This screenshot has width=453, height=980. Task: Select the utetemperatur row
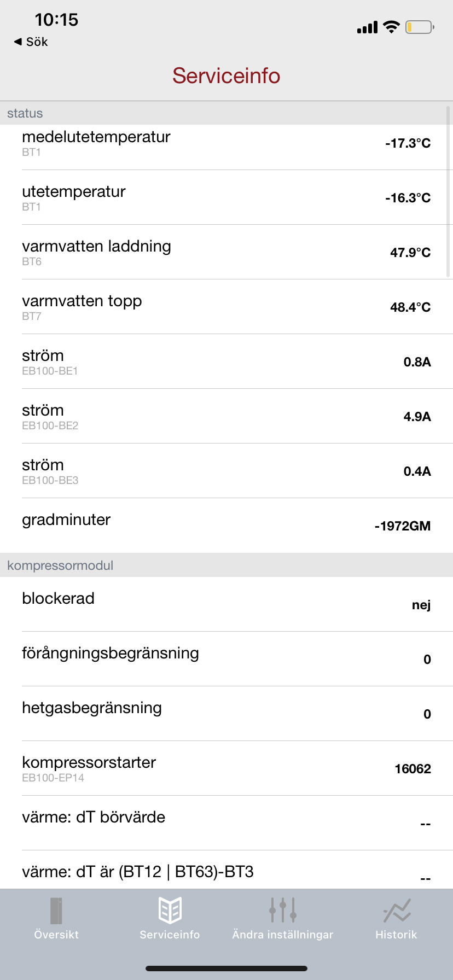(226, 198)
